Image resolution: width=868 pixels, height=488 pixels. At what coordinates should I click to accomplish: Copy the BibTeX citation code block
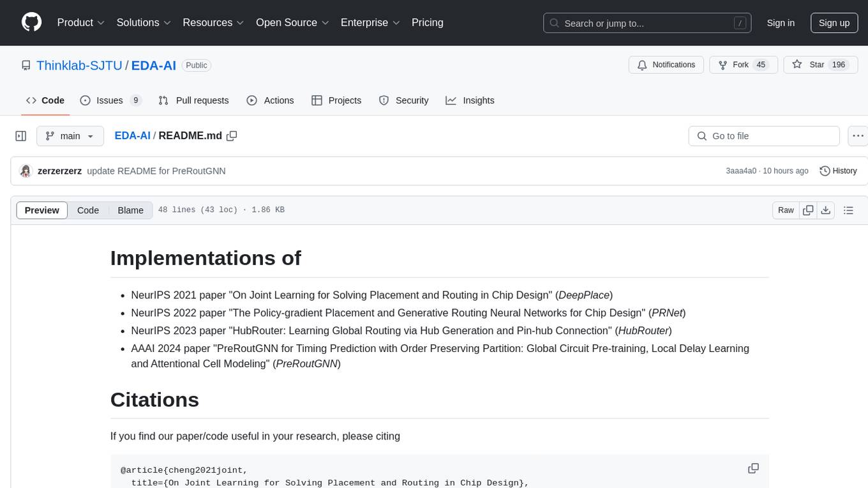[x=753, y=468]
